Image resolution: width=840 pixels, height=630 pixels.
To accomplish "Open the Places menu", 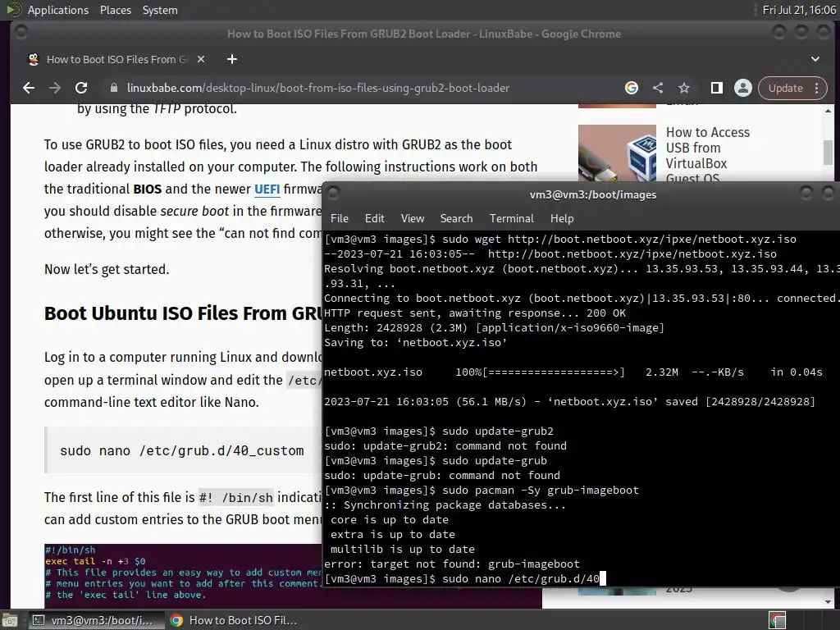I will click(115, 10).
